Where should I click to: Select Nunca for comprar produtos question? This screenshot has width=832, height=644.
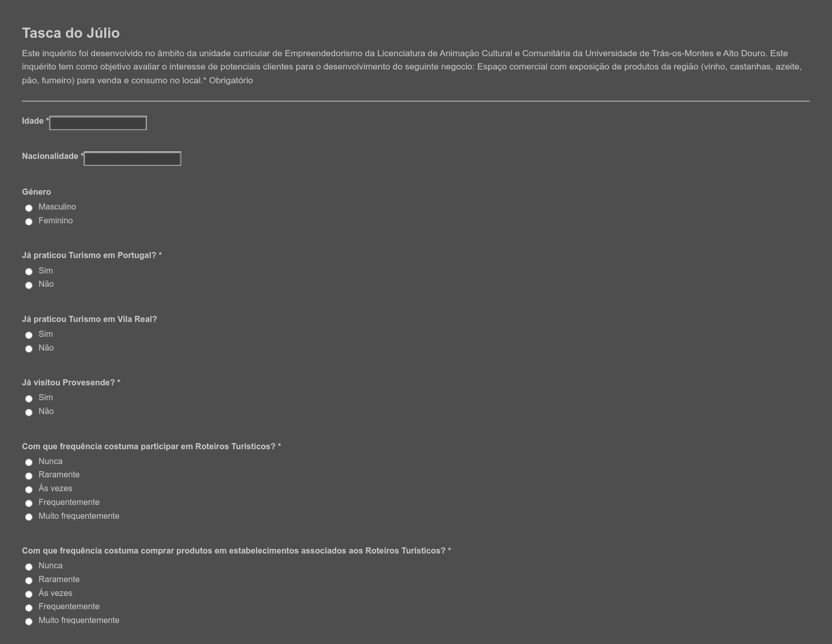pos(29,567)
